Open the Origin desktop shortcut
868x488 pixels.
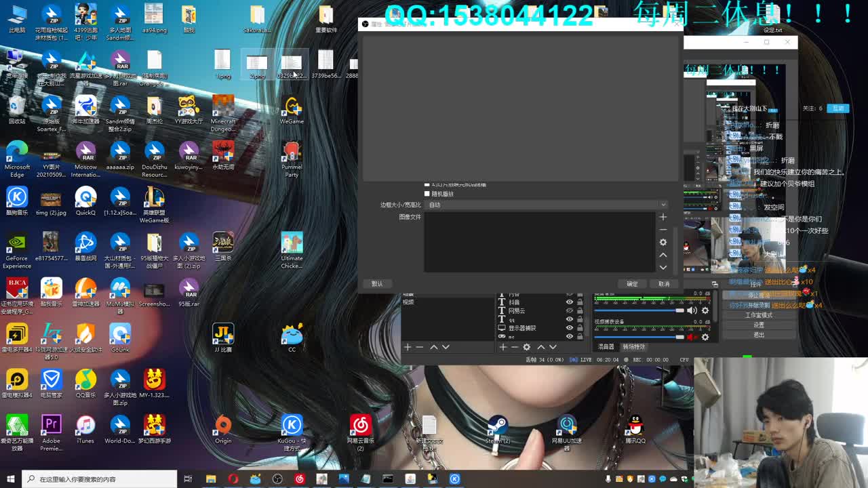[x=223, y=430]
